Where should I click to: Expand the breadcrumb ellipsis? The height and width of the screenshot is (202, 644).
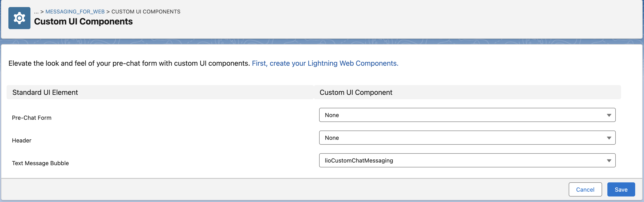point(36,11)
